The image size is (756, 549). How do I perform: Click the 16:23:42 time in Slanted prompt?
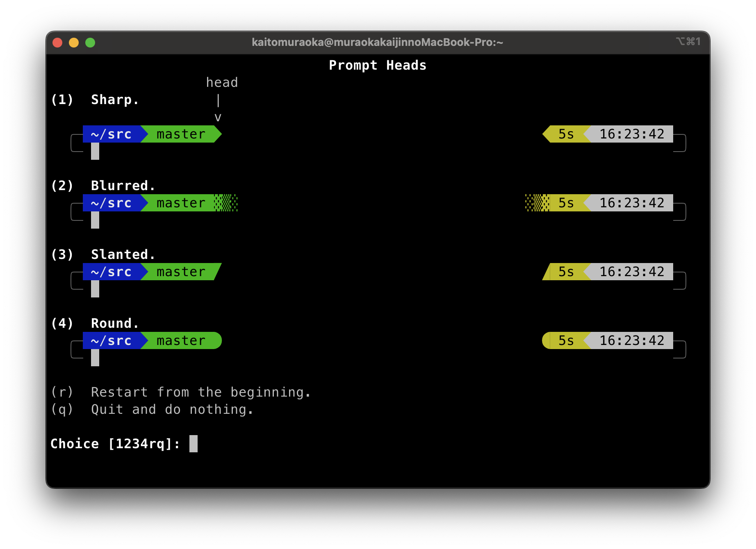632,272
